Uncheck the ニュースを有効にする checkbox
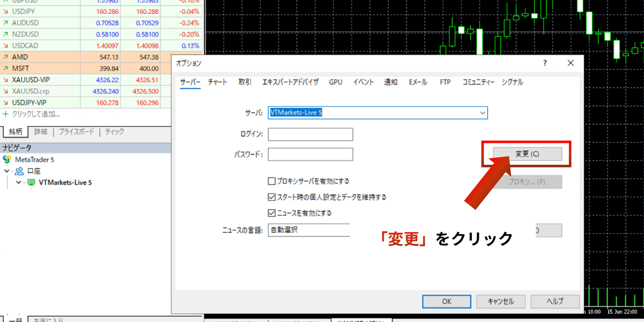Image resolution: width=644 pixels, height=322 pixels. click(x=272, y=213)
